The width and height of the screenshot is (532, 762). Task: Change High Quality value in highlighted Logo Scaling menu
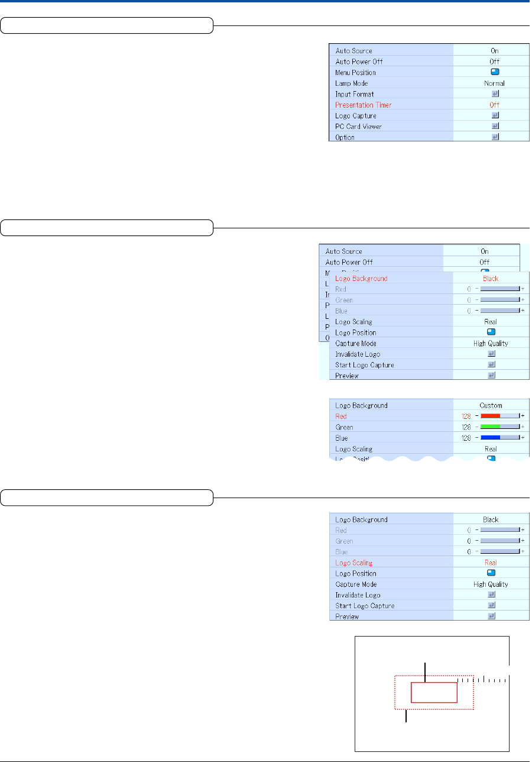pyautogui.click(x=491, y=584)
